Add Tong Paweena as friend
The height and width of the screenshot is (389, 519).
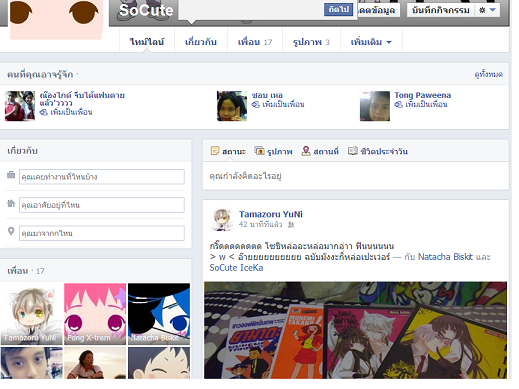click(x=426, y=104)
